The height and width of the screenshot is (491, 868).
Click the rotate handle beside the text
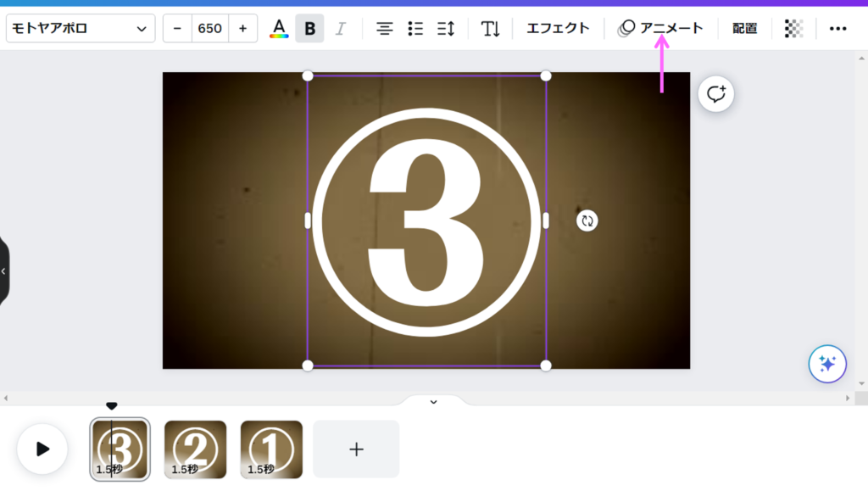[587, 220]
